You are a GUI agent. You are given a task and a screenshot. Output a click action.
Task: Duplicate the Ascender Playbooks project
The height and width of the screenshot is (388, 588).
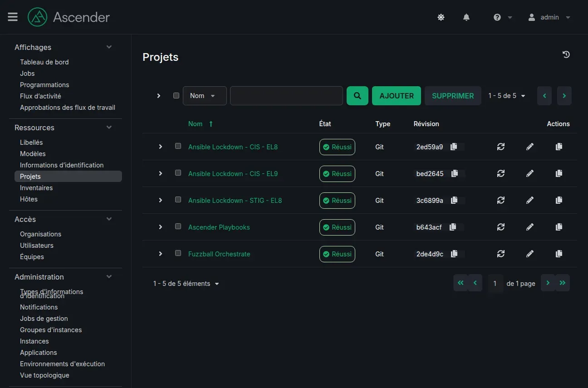[x=559, y=227]
